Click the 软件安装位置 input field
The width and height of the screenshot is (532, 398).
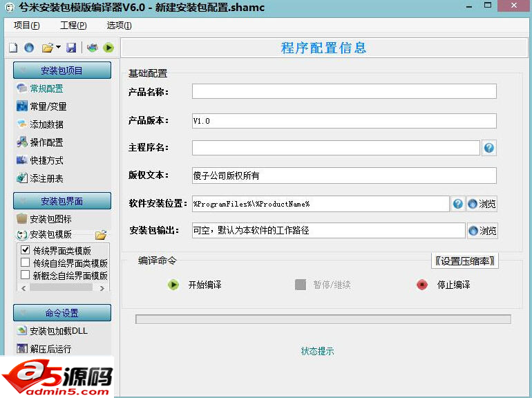pos(321,204)
